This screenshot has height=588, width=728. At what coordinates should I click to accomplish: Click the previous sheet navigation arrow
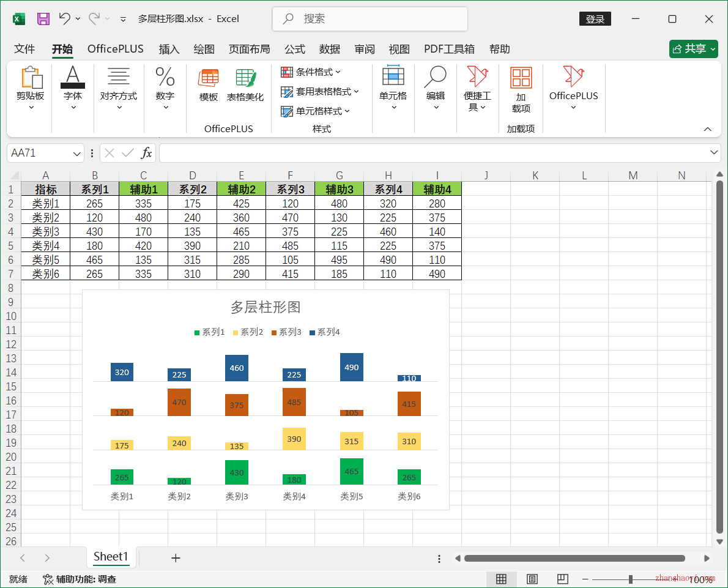click(22, 558)
